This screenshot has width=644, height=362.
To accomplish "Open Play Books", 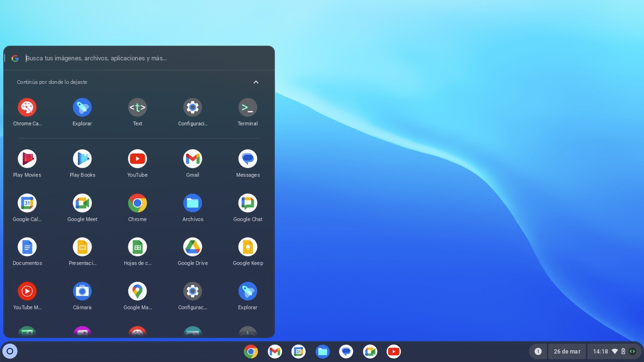I will pos(82,159).
